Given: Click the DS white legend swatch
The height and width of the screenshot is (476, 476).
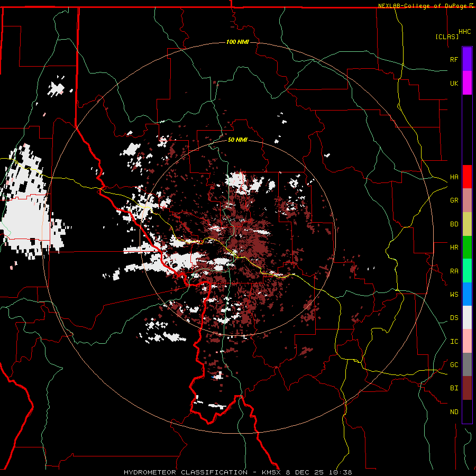Looking at the screenshot, I should 467,317.
